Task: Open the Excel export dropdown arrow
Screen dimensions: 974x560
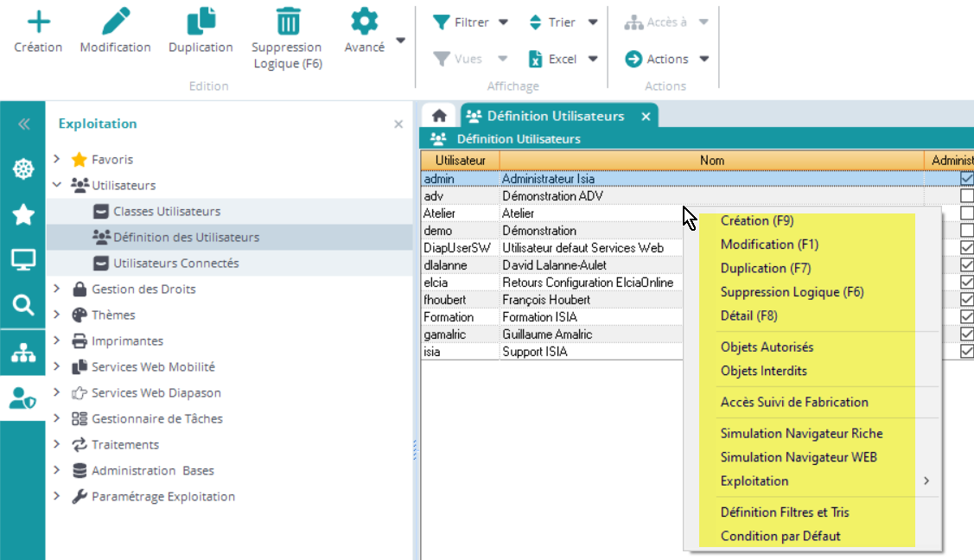Action: pos(593,60)
